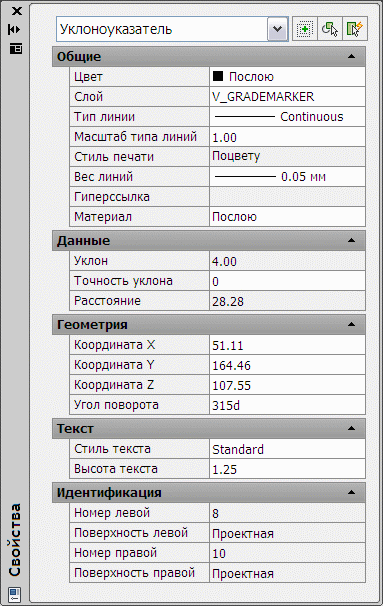Select the Цвет property label
The width and height of the screenshot is (383, 606).
89,77
